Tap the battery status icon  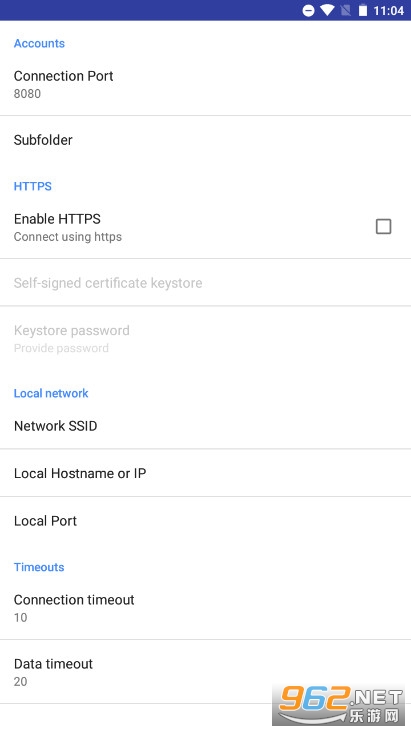[363, 10]
